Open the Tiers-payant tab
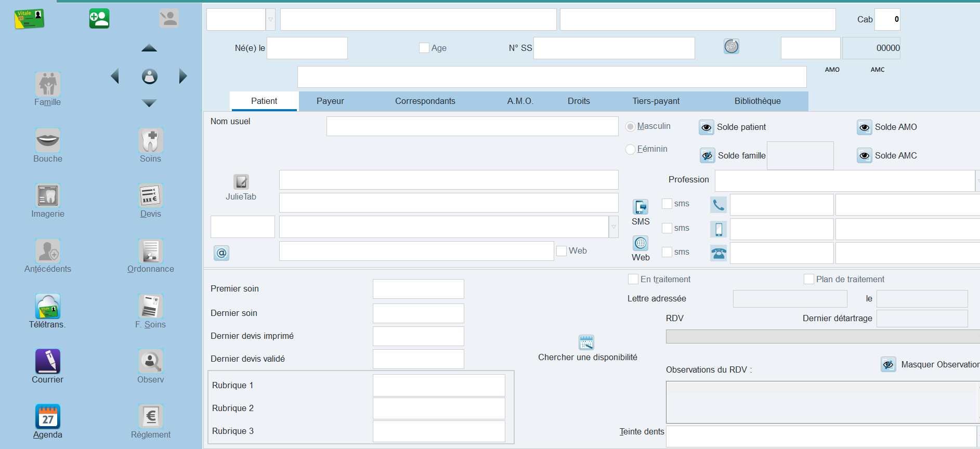The width and height of the screenshot is (980, 449). (656, 101)
